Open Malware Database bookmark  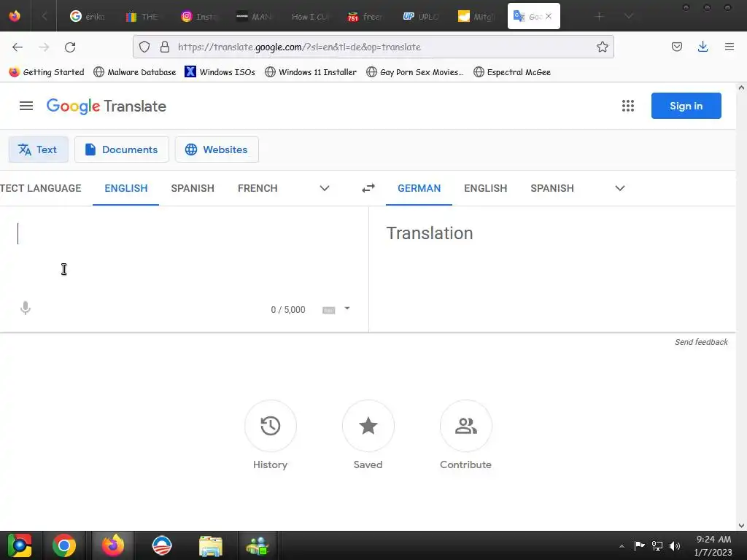click(x=135, y=72)
